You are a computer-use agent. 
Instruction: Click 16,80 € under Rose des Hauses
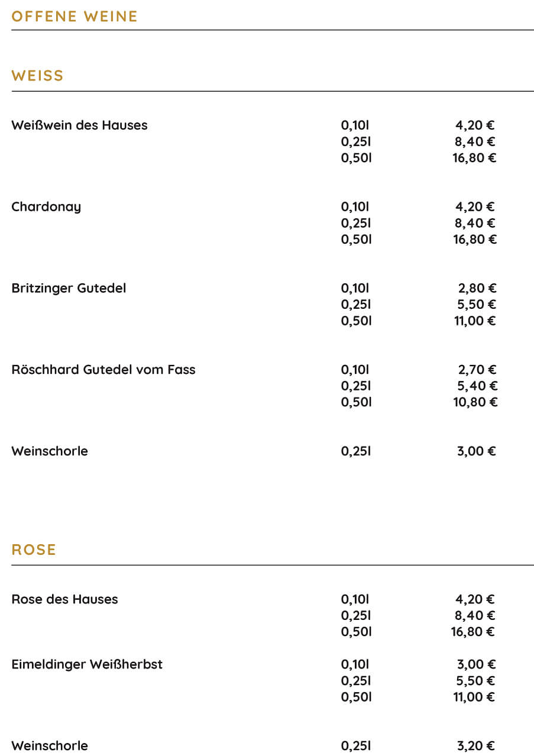473,632
